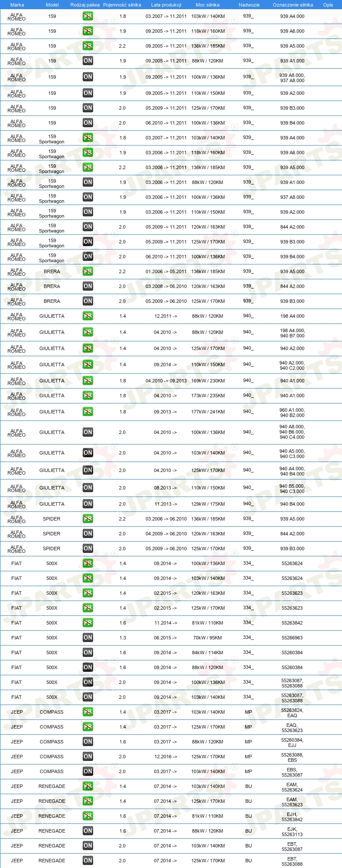Screen dimensions: 342x868
Task: Select engine code EBS, 55263087
Action: pos(292,772)
